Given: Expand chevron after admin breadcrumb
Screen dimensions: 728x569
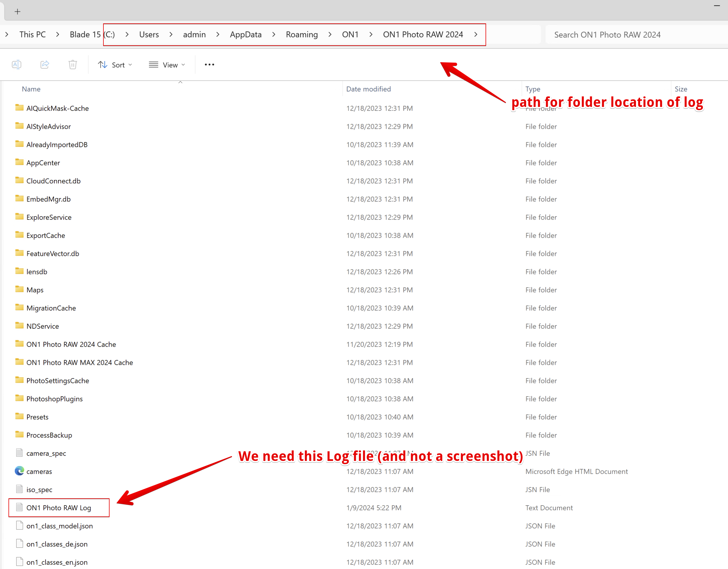Looking at the screenshot, I should (x=218, y=35).
